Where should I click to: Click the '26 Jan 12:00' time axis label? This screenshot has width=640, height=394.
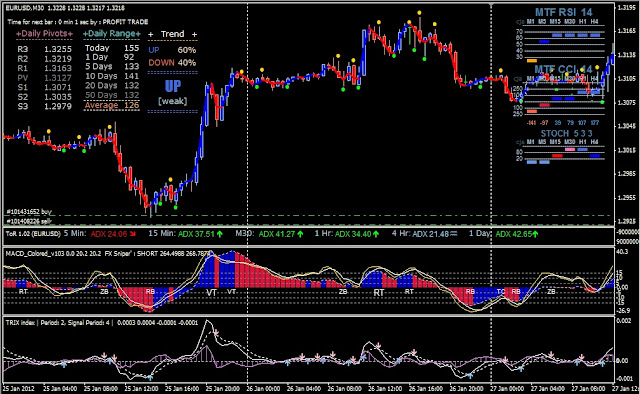tap(385, 388)
